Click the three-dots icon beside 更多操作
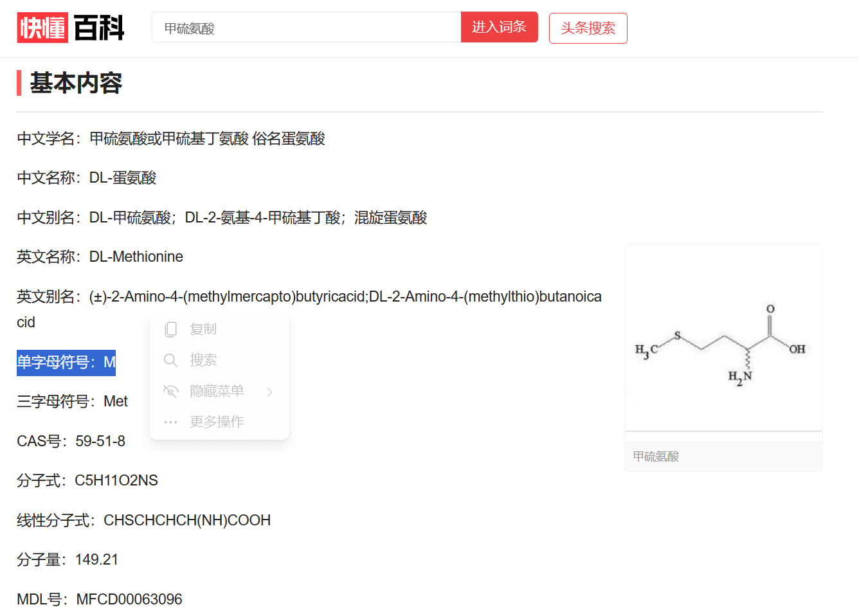 [170, 422]
